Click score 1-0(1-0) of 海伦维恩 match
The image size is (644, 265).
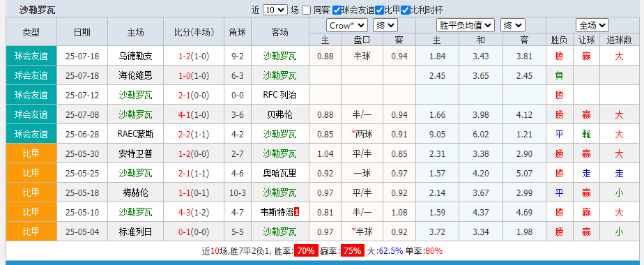click(194, 75)
